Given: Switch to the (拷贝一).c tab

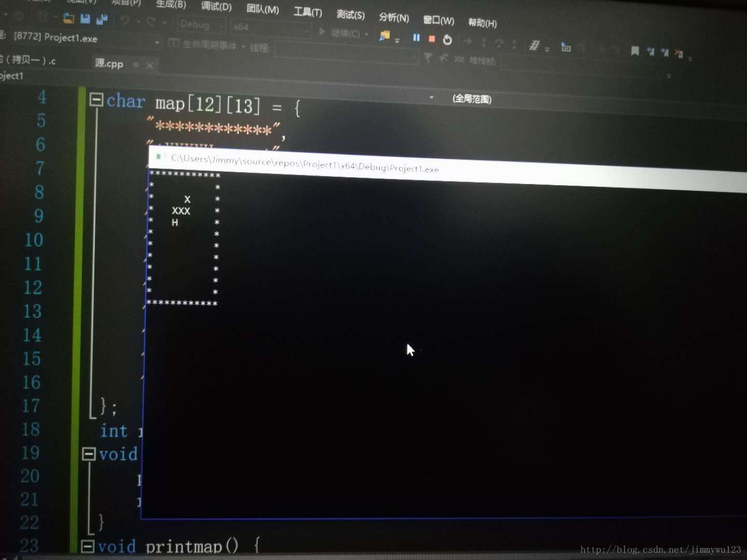Looking at the screenshot, I should [28, 60].
